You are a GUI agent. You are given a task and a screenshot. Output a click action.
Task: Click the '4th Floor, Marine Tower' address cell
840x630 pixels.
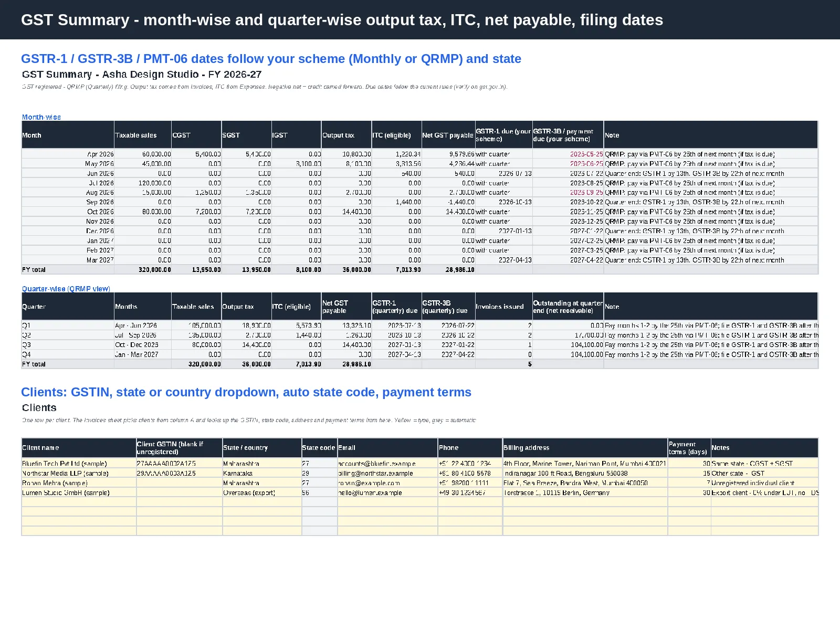coord(585,464)
